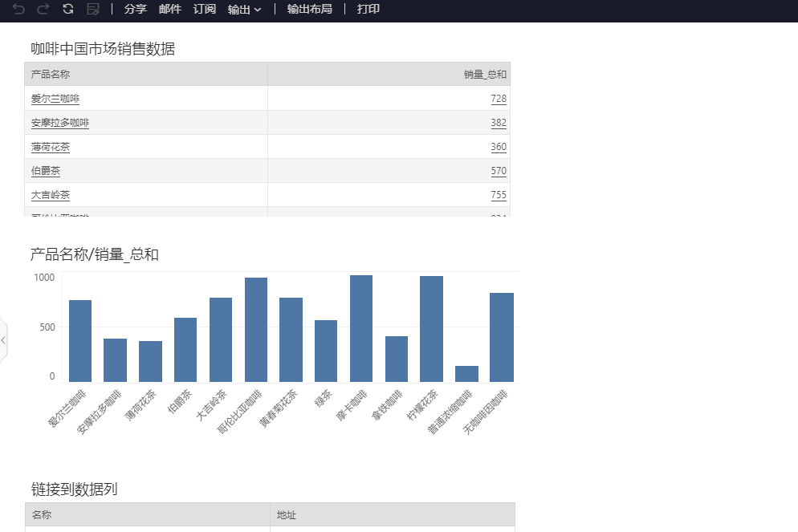Click sales value 728 link
Image resolution: width=798 pixels, height=532 pixels.
click(x=499, y=99)
